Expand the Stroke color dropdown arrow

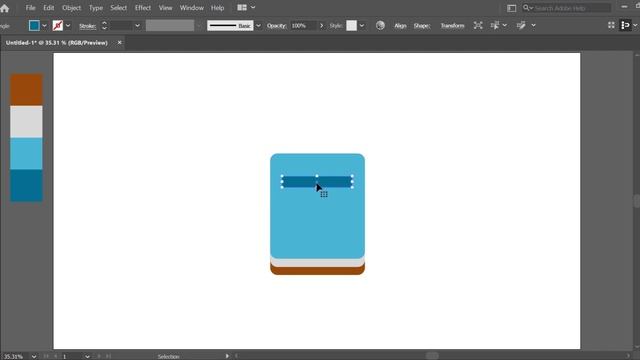[68, 26]
